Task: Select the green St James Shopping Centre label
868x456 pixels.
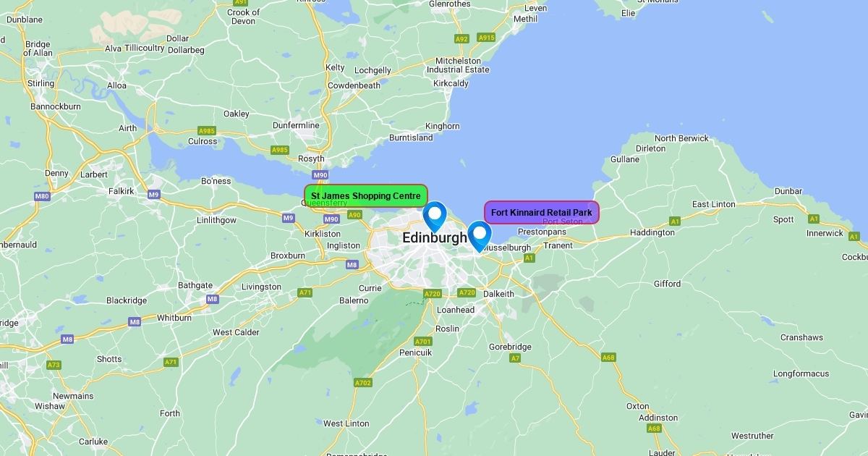Action: pyautogui.click(x=366, y=196)
